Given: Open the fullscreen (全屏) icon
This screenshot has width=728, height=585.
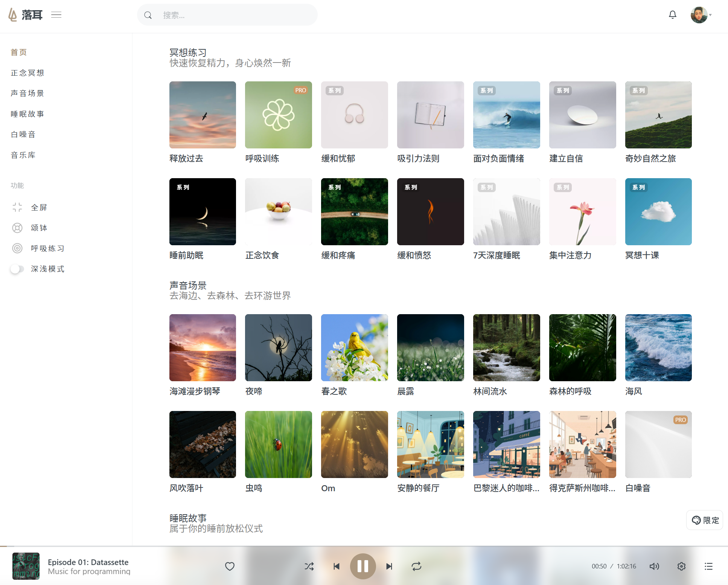Looking at the screenshot, I should point(17,207).
